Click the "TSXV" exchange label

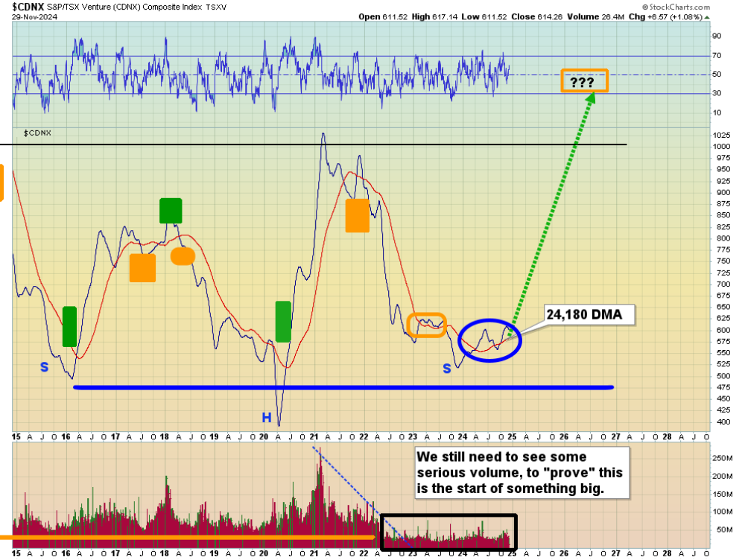click(216, 7)
